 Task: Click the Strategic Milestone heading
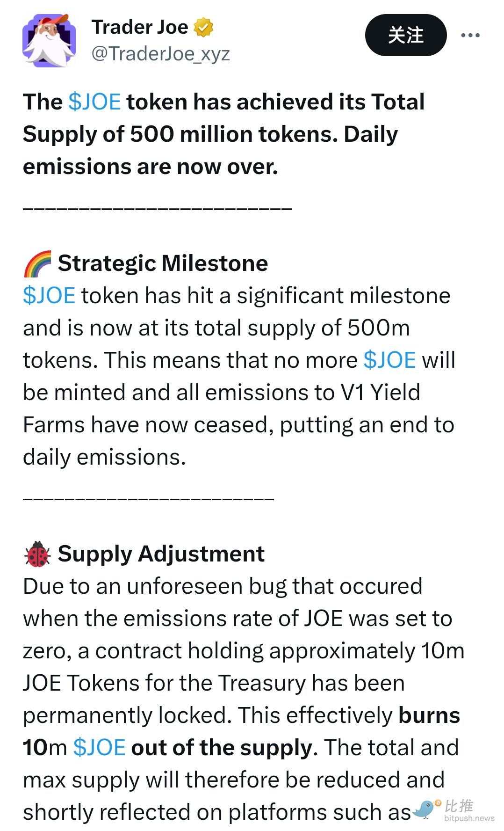163,263
